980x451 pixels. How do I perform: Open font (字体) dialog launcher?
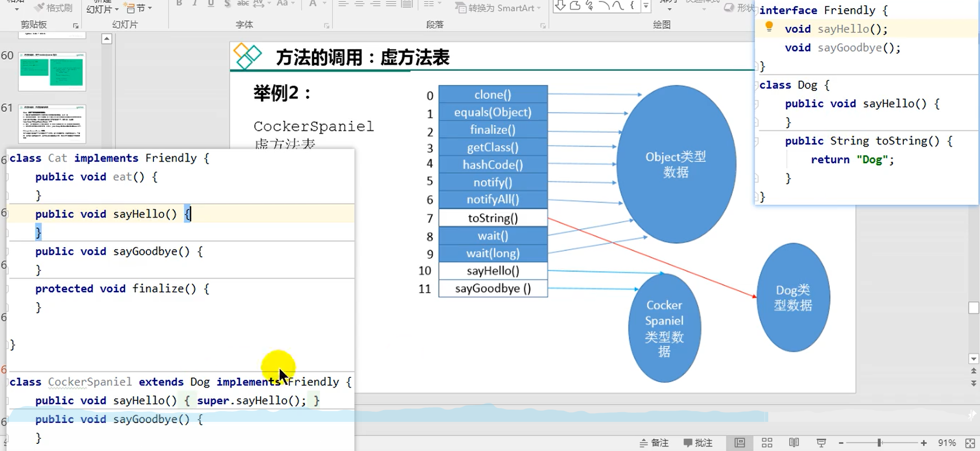click(326, 26)
